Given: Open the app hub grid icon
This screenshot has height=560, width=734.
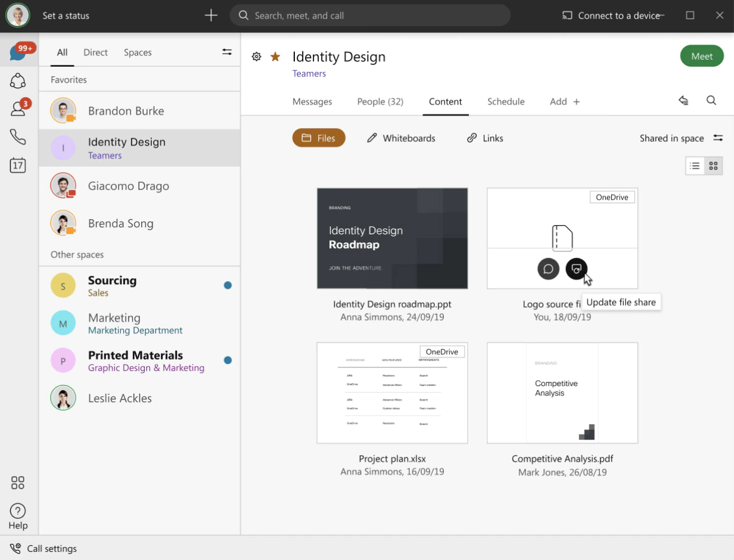Looking at the screenshot, I should [x=18, y=483].
